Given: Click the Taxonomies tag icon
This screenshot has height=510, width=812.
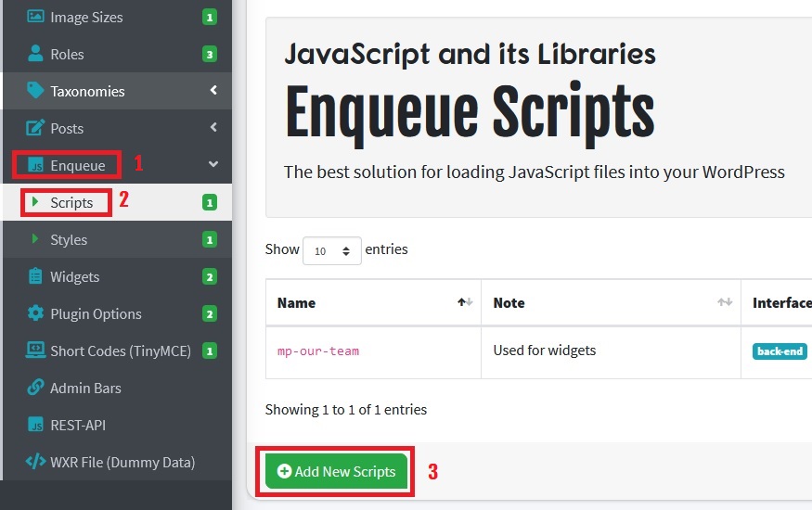Looking at the screenshot, I should coord(35,91).
